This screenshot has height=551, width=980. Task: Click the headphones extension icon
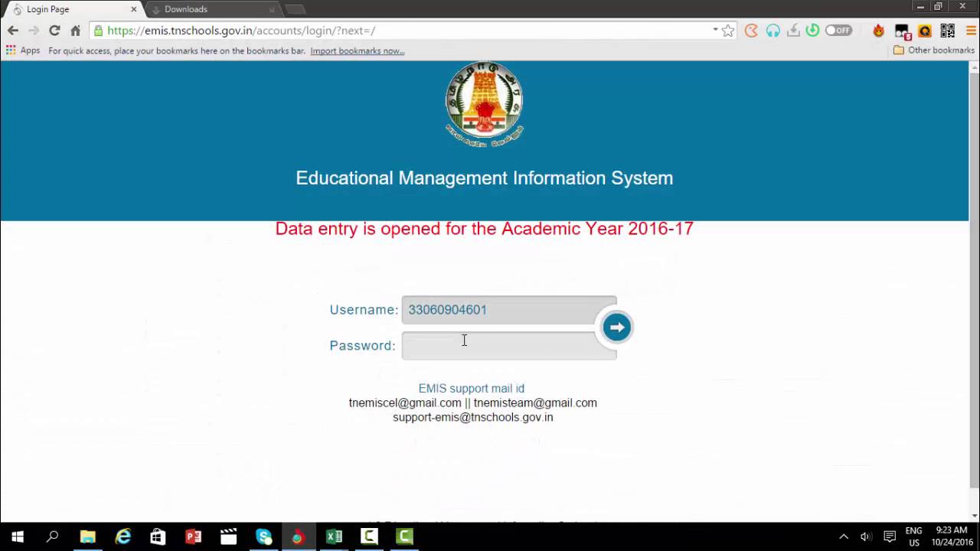(772, 31)
